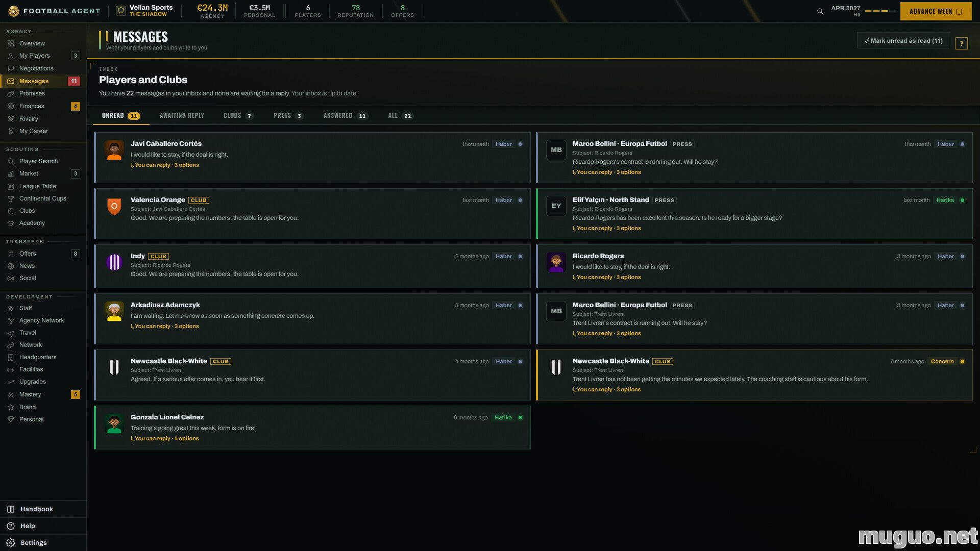Viewport: 980px width, 551px height.
Task: Click the Continental Cups trophy icon
Action: (11, 198)
